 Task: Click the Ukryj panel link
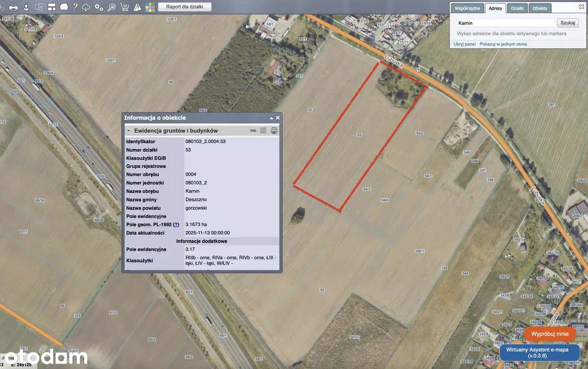click(x=465, y=44)
